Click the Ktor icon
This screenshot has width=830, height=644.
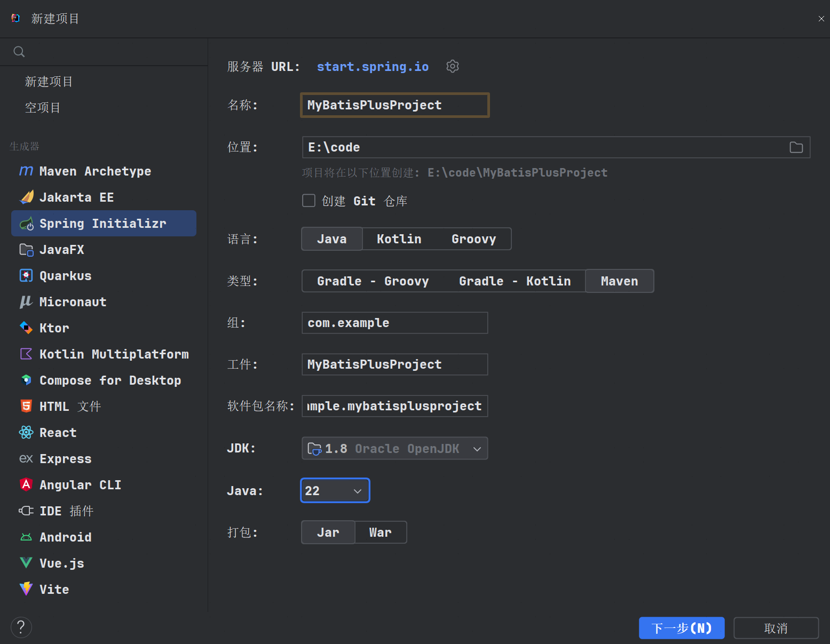26,328
